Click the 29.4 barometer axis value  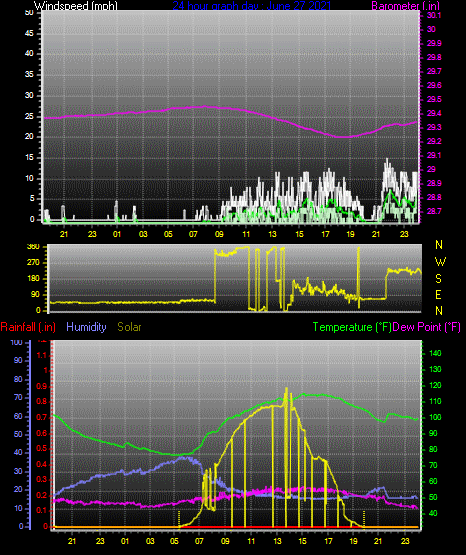pos(434,113)
